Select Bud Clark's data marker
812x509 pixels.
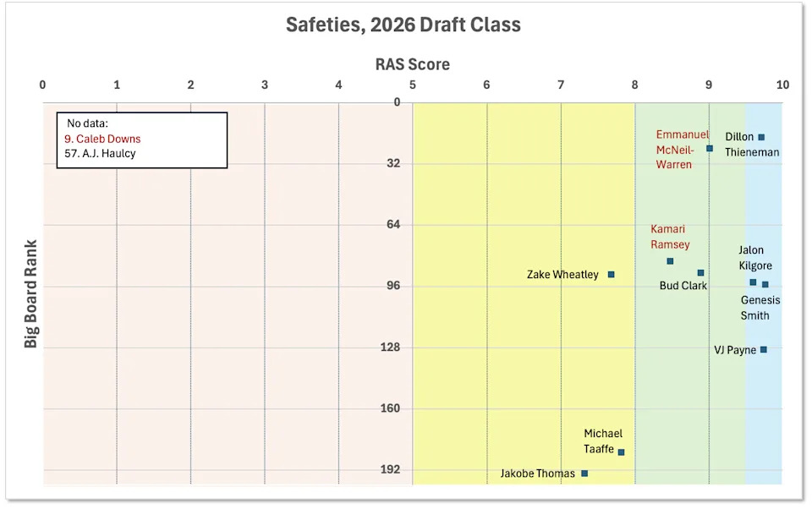[x=700, y=272]
